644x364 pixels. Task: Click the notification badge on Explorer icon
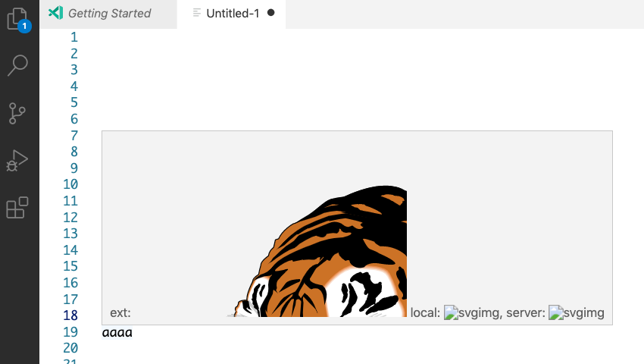click(25, 26)
